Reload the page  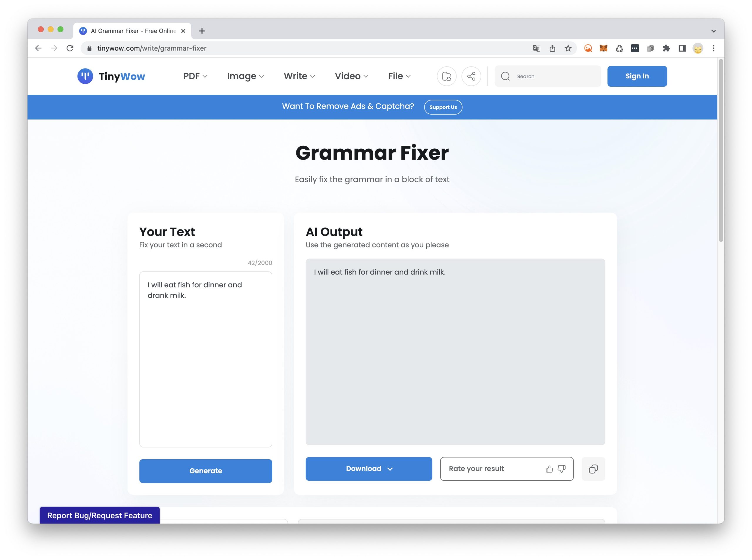(70, 48)
